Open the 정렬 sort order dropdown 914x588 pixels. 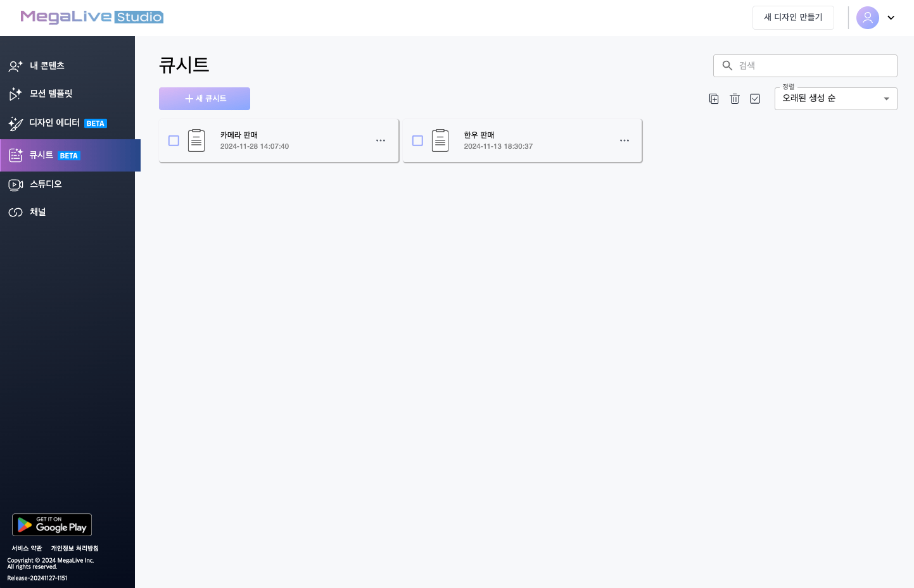[x=835, y=99]
